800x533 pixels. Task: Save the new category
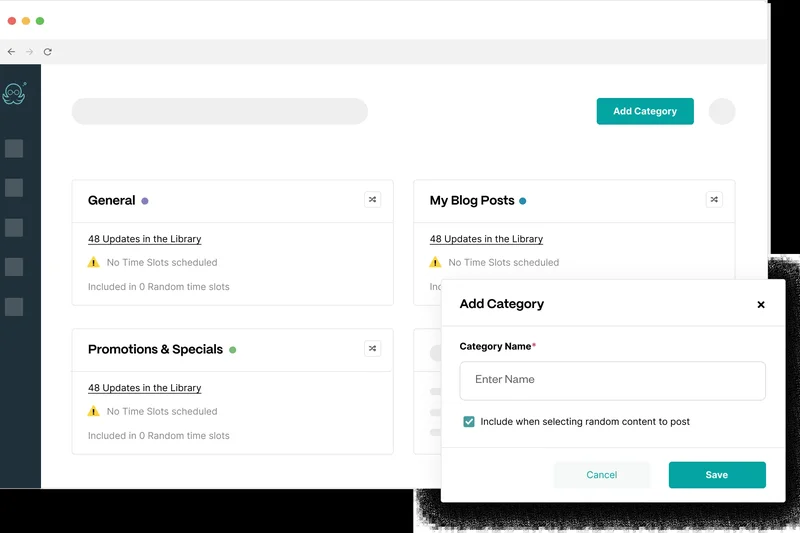point(717,475)
